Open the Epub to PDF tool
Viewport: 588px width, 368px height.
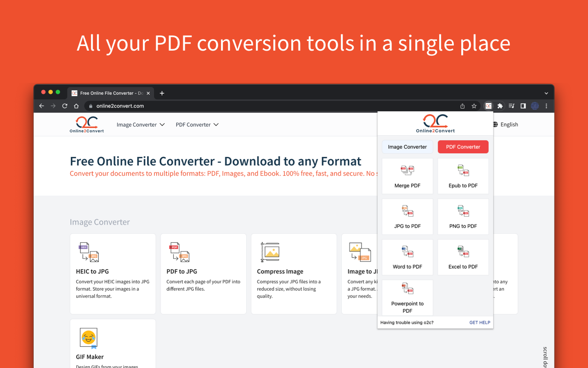pos(463,176)
